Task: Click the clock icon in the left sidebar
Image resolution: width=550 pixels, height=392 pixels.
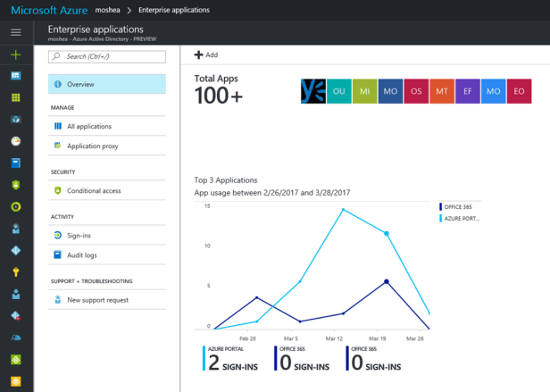Action: click(15, 141)
